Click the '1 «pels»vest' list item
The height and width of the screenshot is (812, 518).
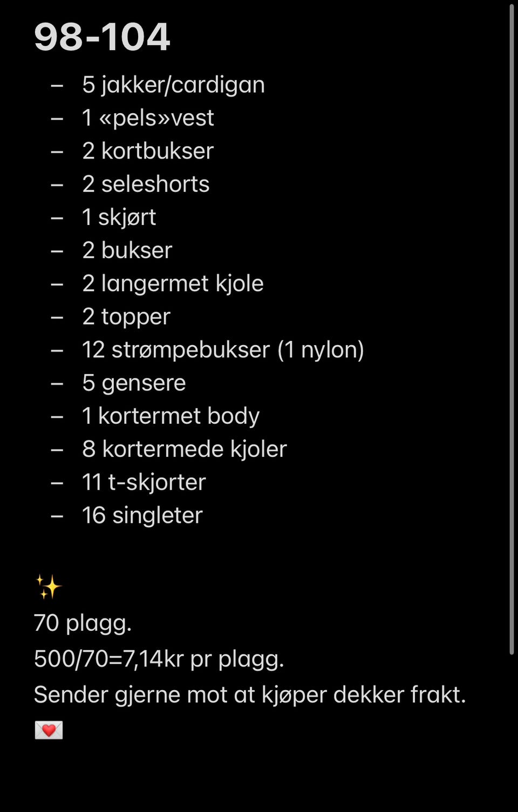click(x=148, y=118)
